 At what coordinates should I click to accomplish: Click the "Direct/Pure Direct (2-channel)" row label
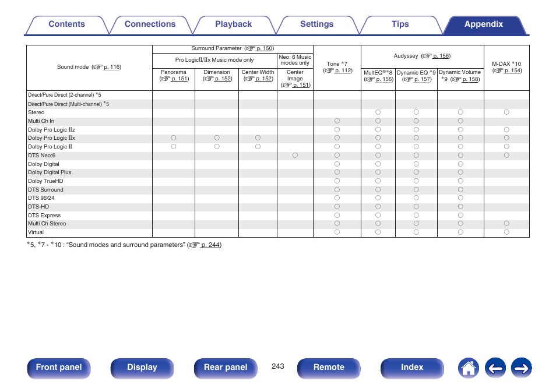65,95
